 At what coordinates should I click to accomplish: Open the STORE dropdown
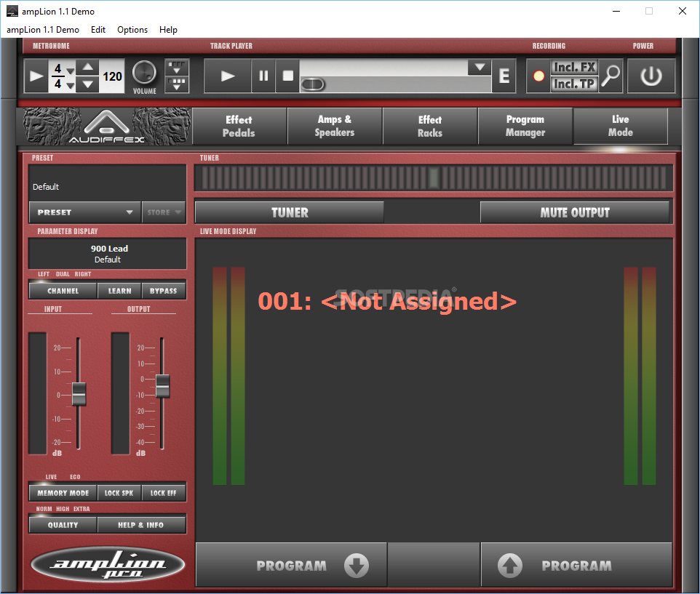click(x=164, y=212)
